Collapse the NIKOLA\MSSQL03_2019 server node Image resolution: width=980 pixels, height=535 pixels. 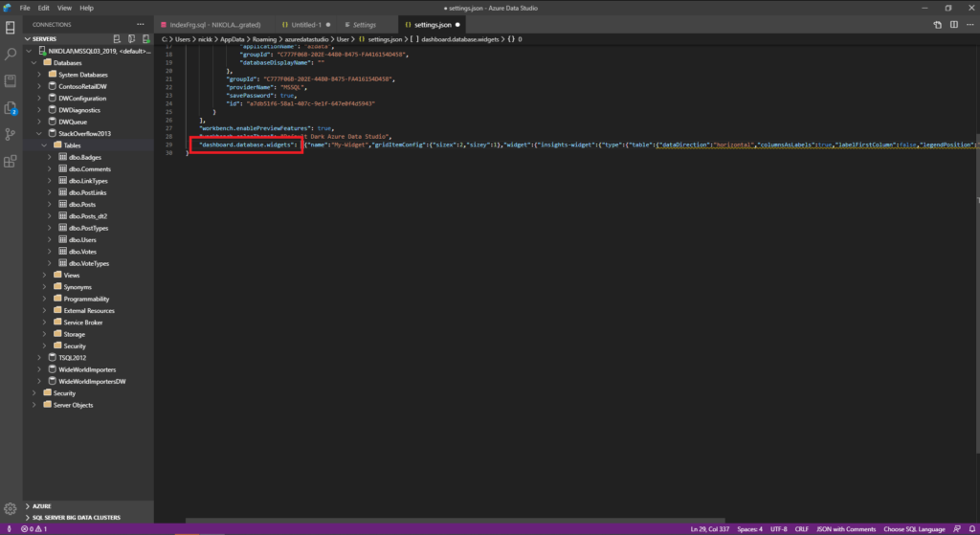pos(30,52)
